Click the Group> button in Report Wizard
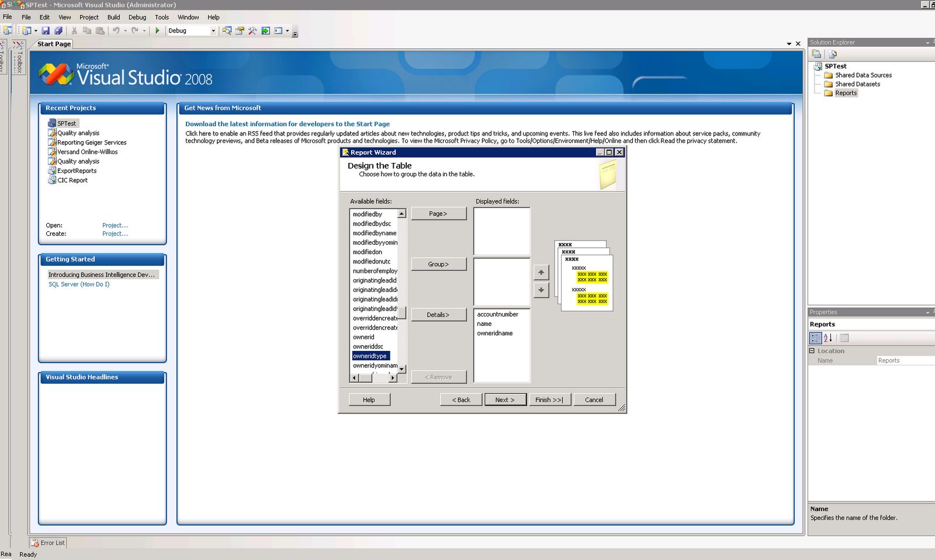Screen dimensions: 935x560 [439, 264]
